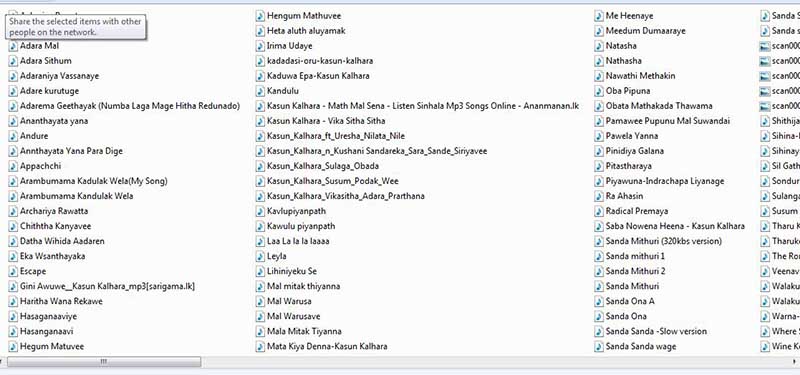Click the horizontal scrollbar thumb
This screenshot has height=375, width=800.
click(104, 362)
